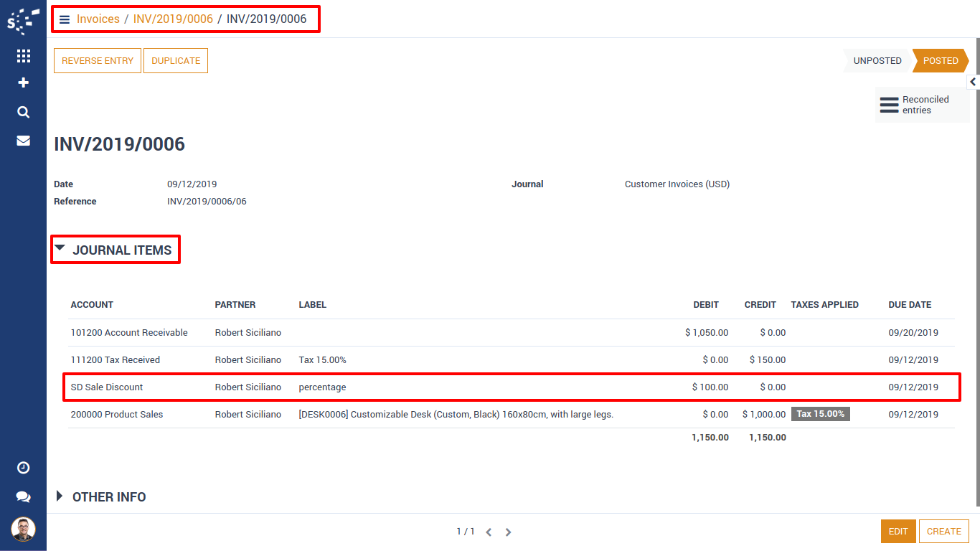
Task: Click the plus icon in the sidebar
Action: tap(23, 83)
